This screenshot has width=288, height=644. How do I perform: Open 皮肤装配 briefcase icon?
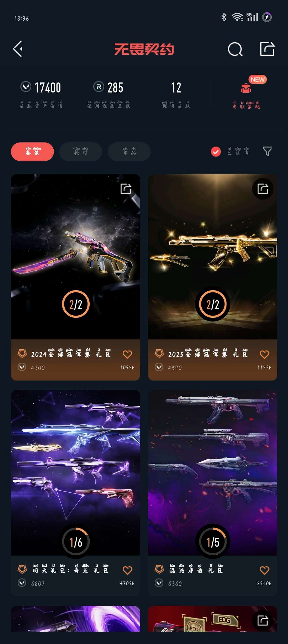tap(246, 88)
